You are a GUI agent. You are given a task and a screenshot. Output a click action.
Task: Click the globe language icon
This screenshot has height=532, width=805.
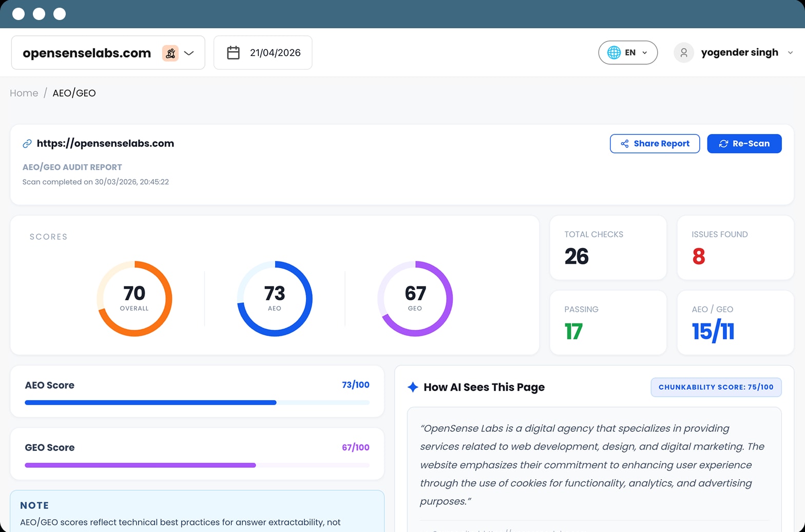click(614, 52)
